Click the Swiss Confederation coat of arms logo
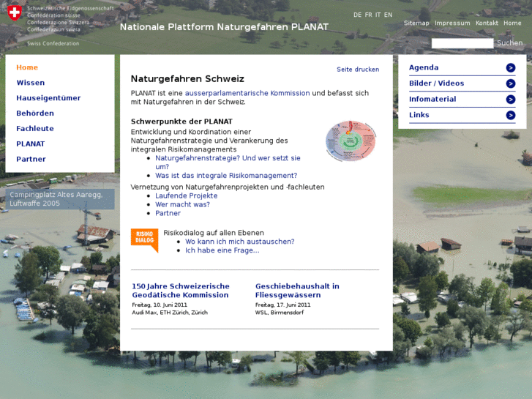The height and width of the screenshot is (399, 532). [15, 13]
